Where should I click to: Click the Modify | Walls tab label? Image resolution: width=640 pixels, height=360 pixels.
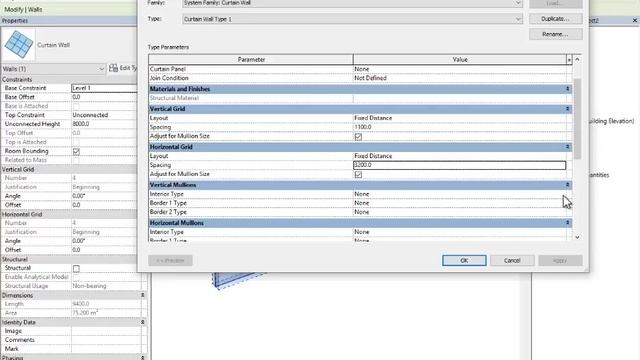23,9
